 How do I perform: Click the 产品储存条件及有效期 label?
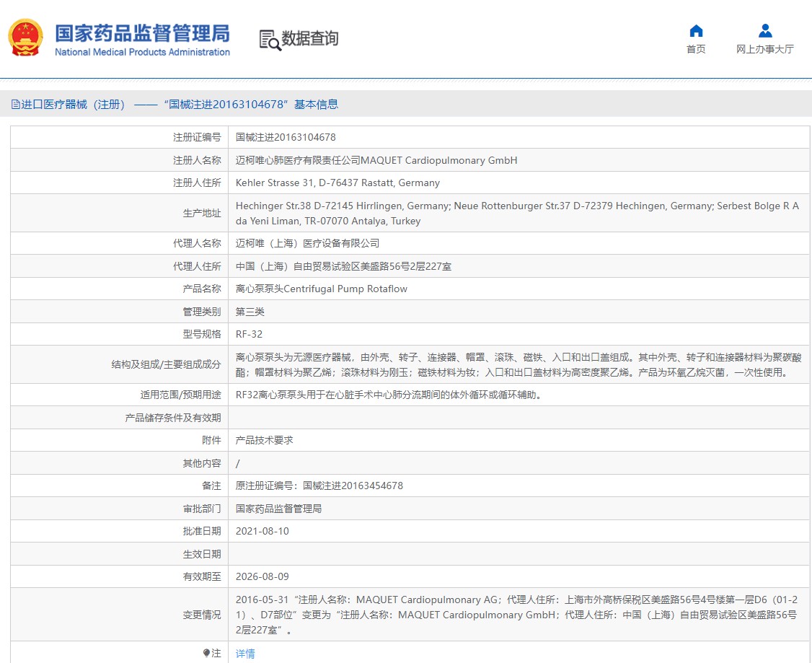pyautogui.click(x=173, y=418)
